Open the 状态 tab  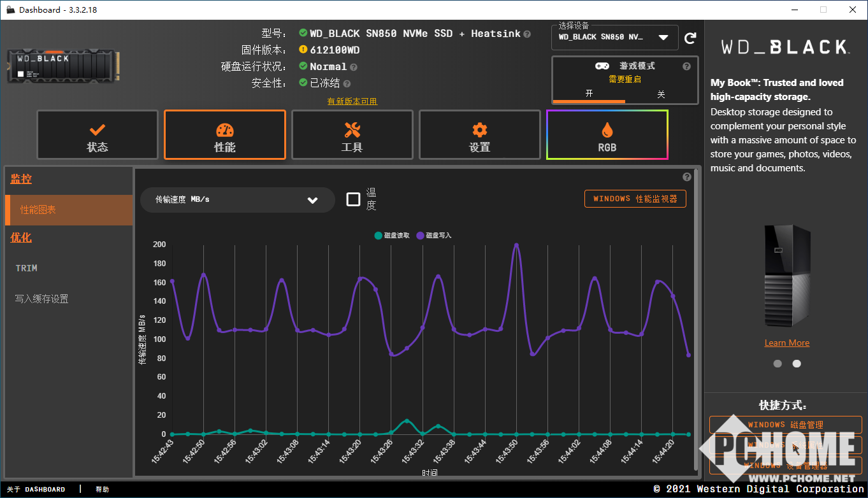(x=98, y=135)
